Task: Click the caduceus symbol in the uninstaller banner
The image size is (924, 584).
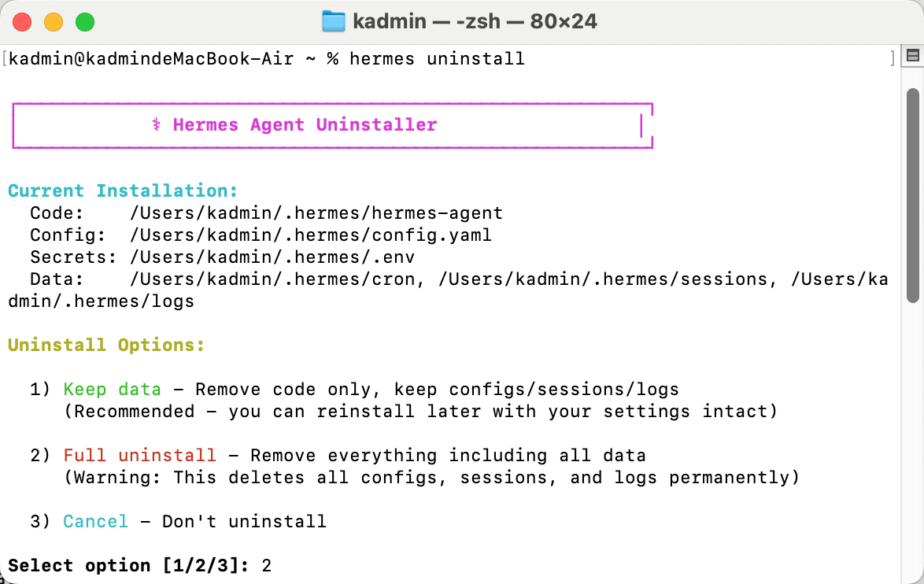Action: coord(156,124)
